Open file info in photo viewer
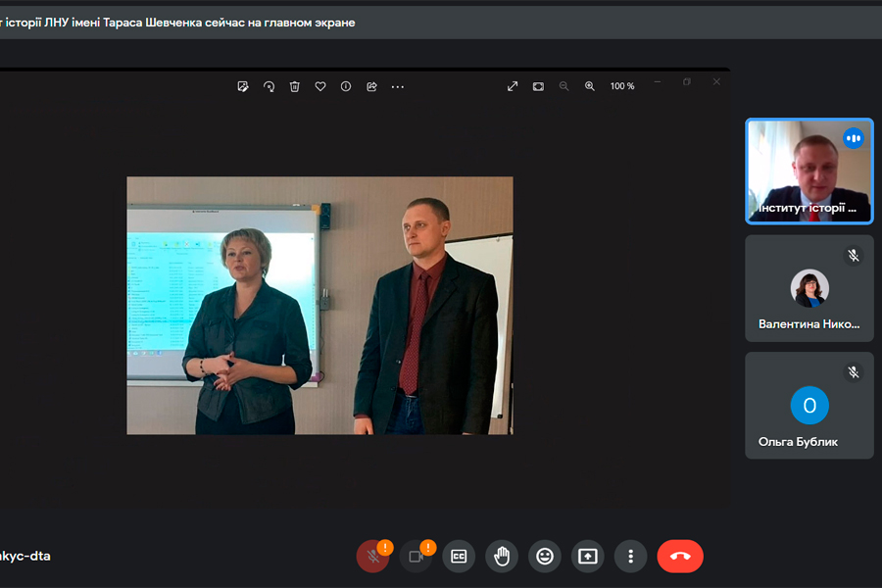This screenshot has width=882, height=588. pos(346,86)
